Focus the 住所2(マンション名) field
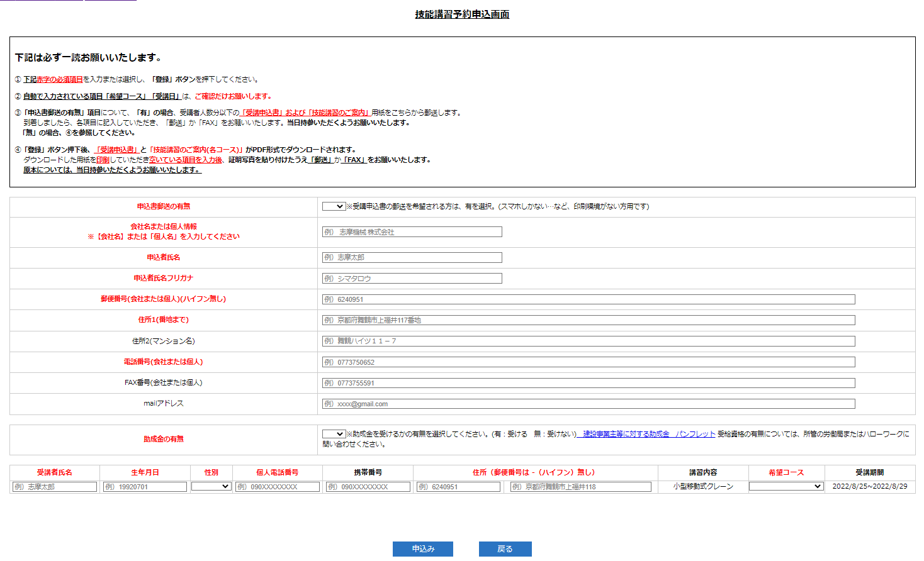This screenshot has width=924, height=561. pyautogui.click(x=589, y=341)
